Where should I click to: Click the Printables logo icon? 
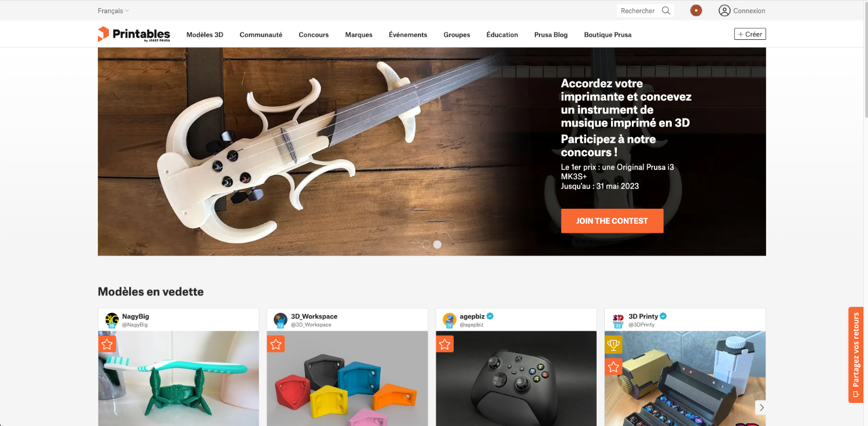[103, 34]
